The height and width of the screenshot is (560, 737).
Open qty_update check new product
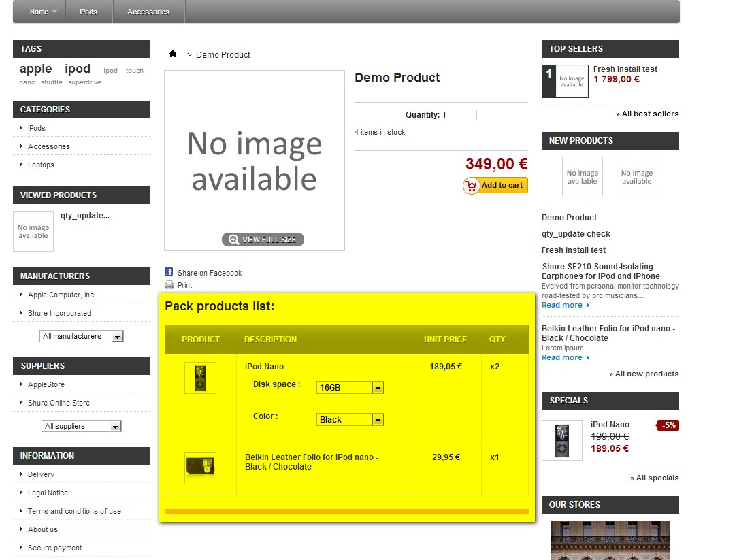[x=576, y=234]
